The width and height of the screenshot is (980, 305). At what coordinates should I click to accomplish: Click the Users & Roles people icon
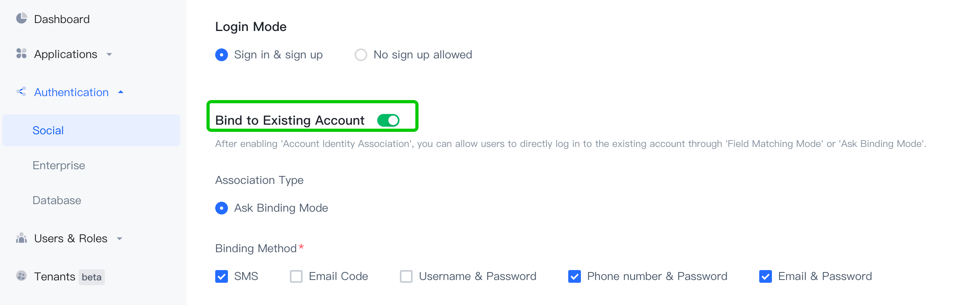(x=21, y=238)
